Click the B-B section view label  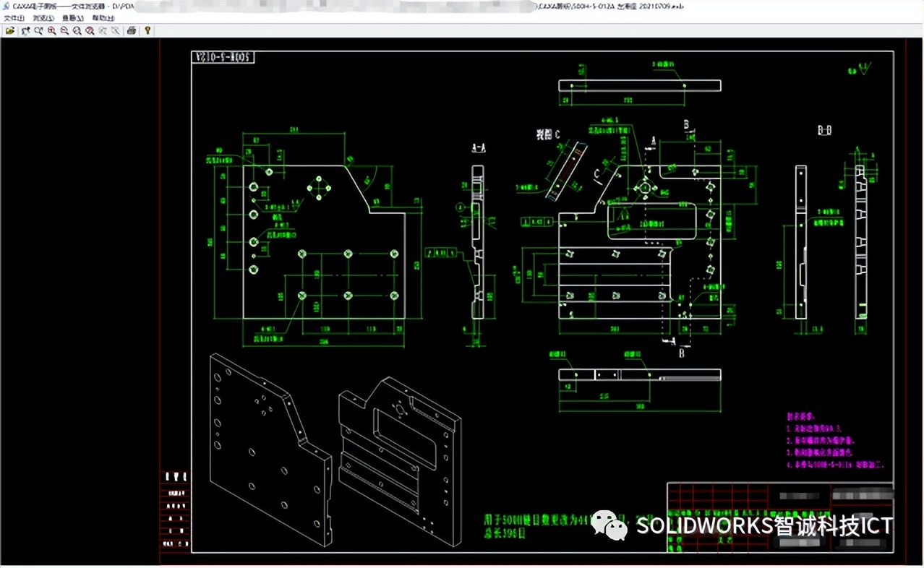point(824,131)
